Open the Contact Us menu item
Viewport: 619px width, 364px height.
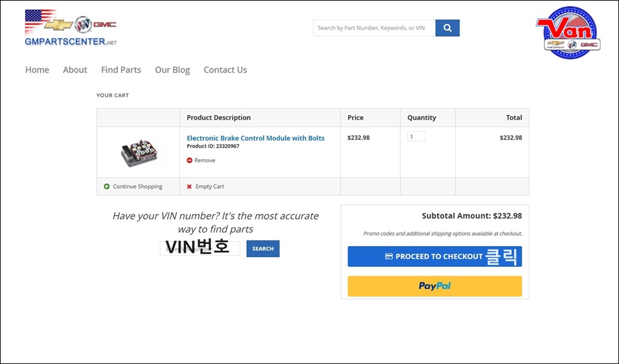(225, 70)
